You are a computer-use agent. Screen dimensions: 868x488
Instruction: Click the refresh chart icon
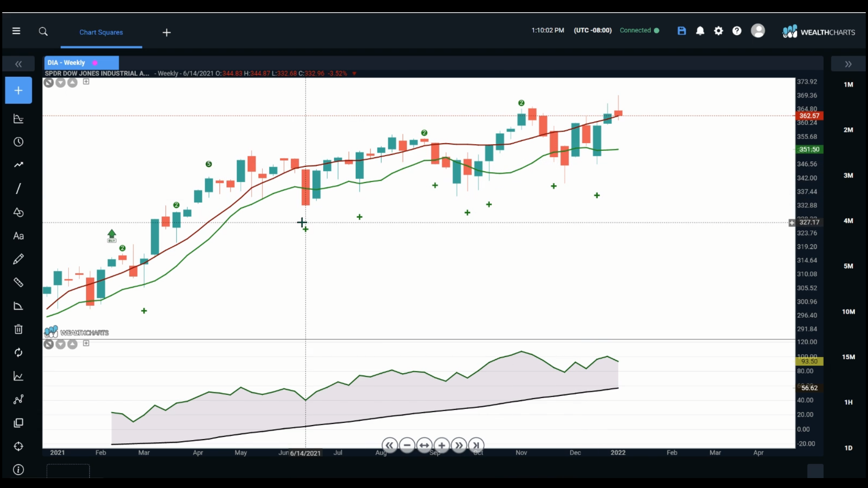(x=19, y=352)
